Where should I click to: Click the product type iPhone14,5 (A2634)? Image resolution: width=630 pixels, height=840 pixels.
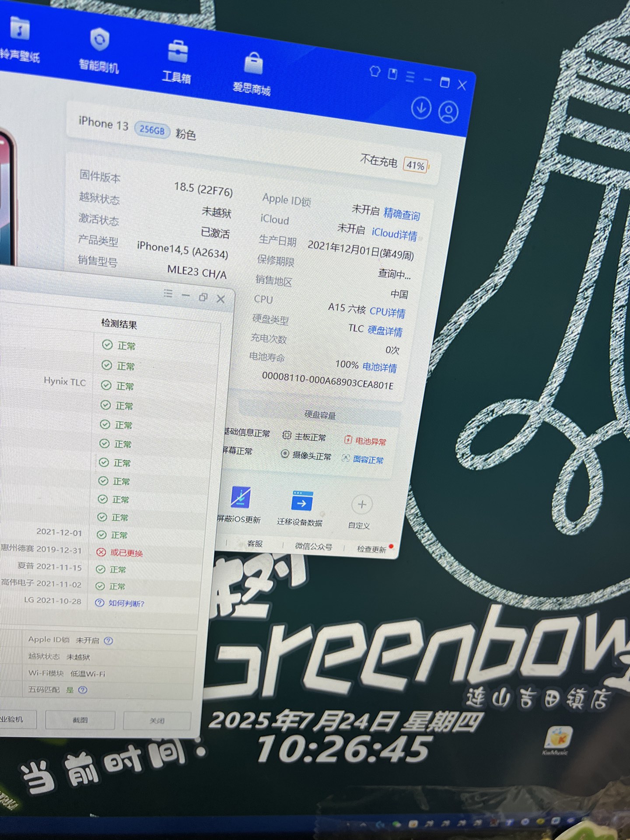(182, 250)
